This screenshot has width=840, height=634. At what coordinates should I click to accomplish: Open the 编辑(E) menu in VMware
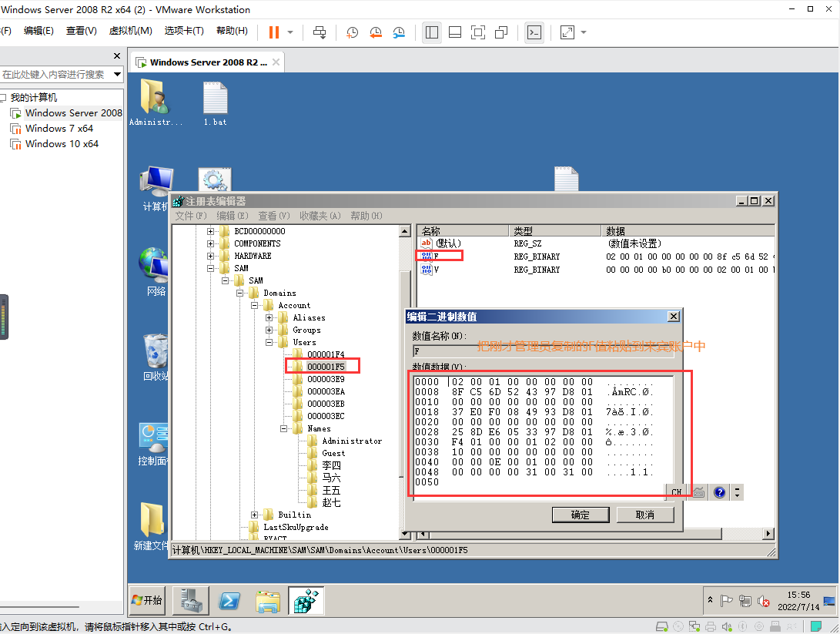pos(38,31)
